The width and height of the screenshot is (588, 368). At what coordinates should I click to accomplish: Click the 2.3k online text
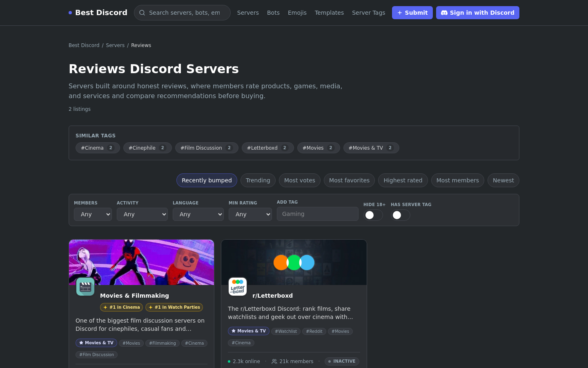point(246,361)
